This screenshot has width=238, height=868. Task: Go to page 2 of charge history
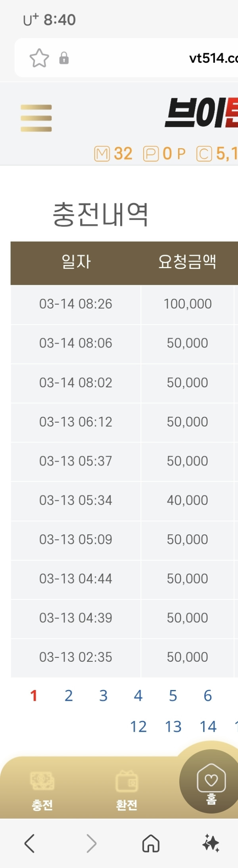click(x=69, y=696)
